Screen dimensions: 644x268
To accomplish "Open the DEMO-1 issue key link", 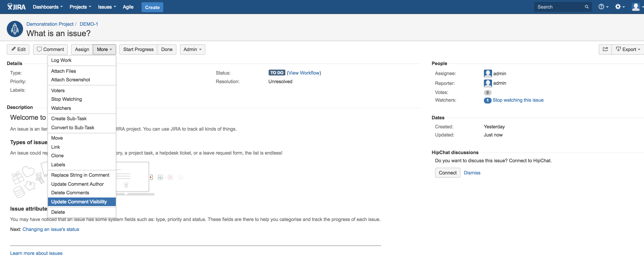I will coord(89,24).
